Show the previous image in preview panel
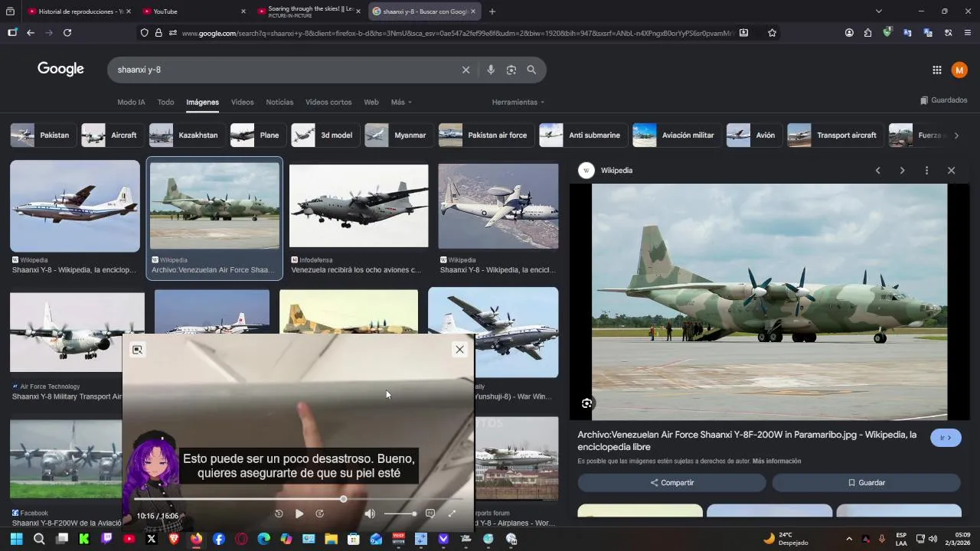980x551 pixels. tap(878, 171)
